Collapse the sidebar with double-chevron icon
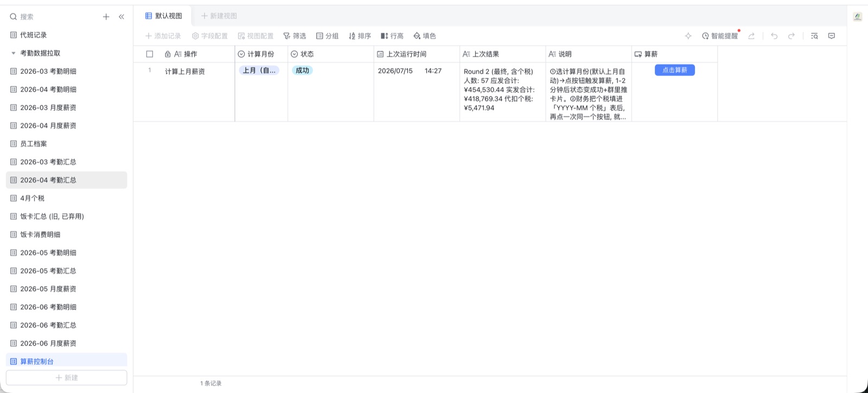The height and width of the screenshot is (393, 868). point(122,17)
